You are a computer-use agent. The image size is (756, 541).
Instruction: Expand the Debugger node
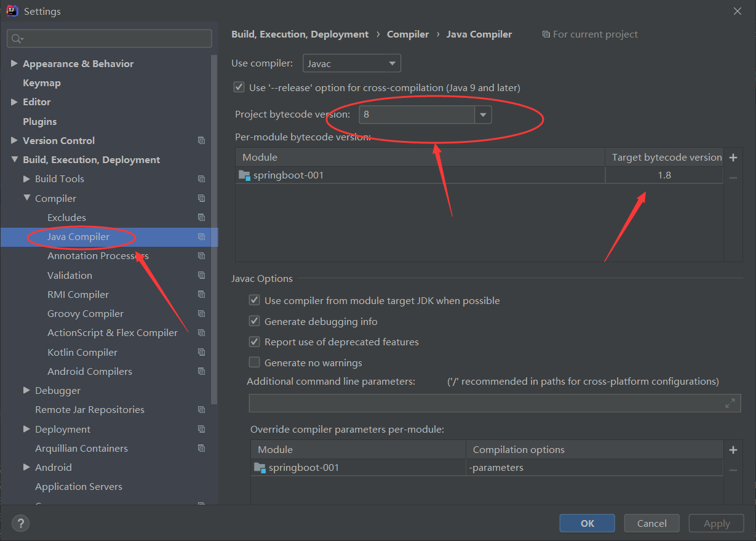click(26, 390)
